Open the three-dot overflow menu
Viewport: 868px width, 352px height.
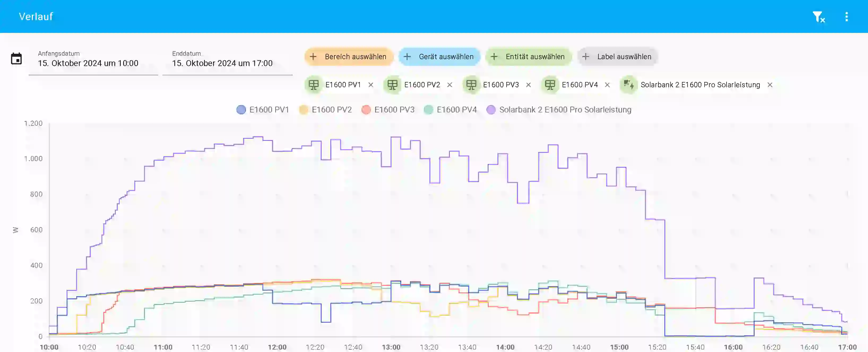pos(847,16)
